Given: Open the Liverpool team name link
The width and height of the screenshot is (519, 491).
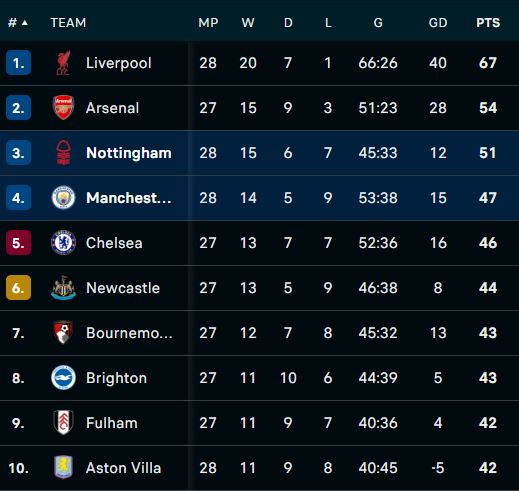Looking at the screenshot, I should [119, 63].
